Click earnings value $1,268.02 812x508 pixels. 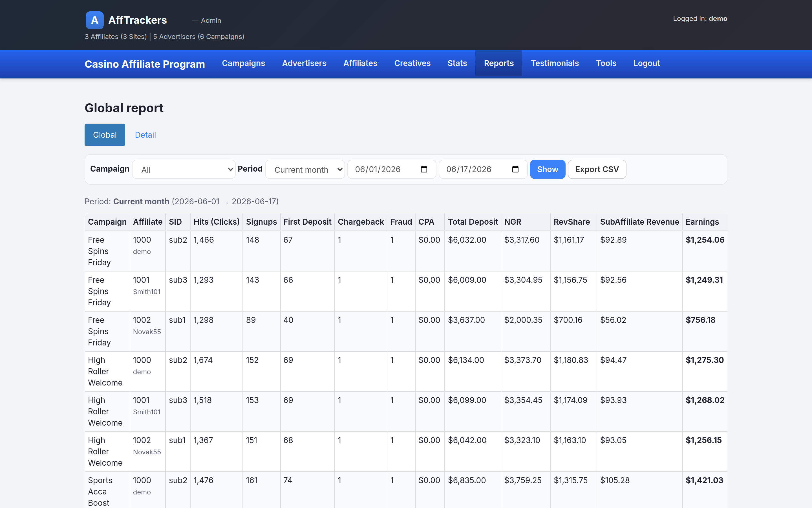pyautogui.click(x=705, y=400)
